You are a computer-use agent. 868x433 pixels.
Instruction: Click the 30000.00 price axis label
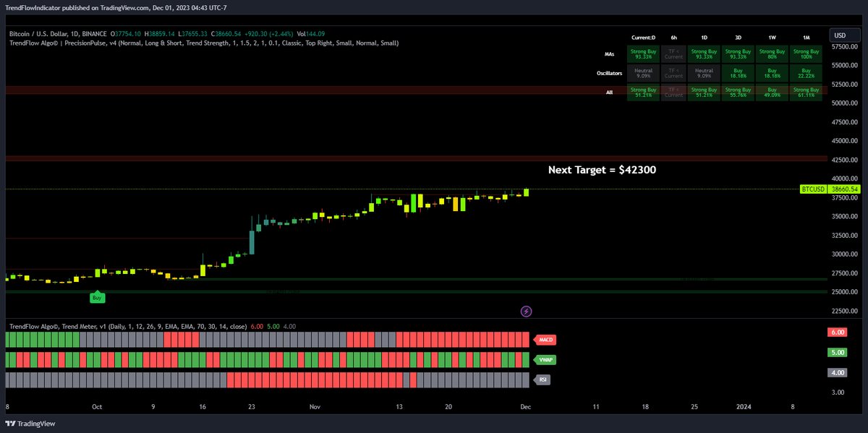[x=845, y=254]
